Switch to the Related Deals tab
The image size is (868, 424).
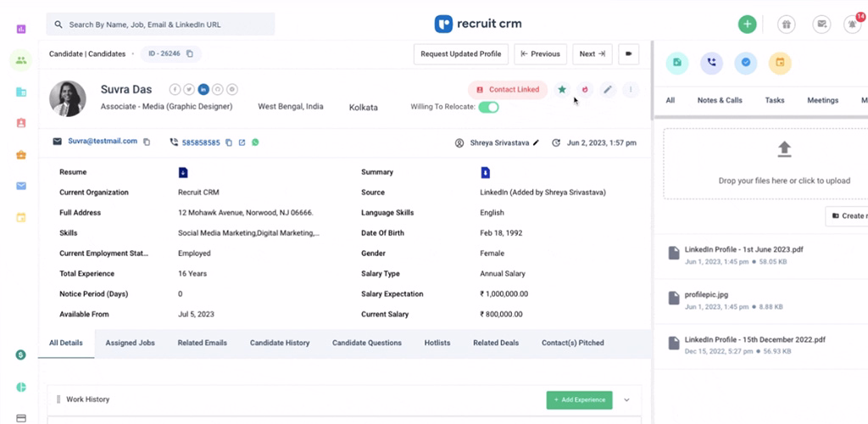coord(496,343)
